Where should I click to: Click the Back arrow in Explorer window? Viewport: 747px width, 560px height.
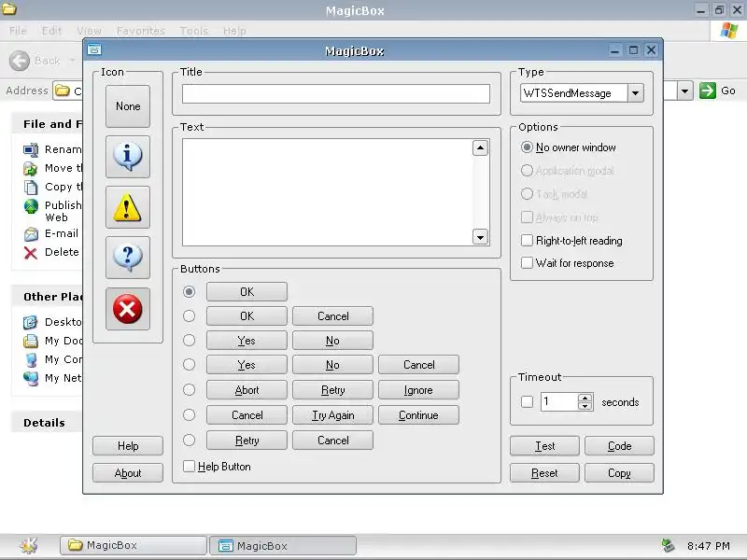point(20,61)
